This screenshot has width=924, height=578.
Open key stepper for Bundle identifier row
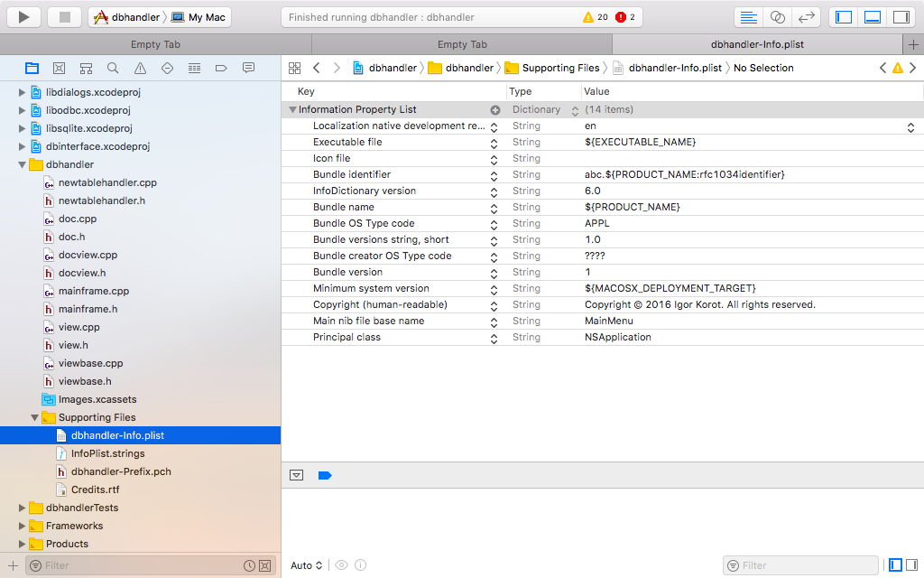494,176
